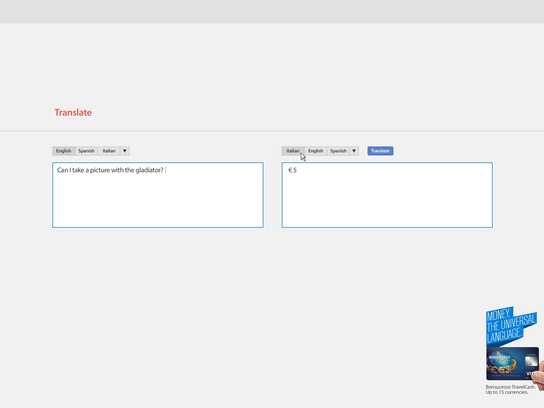Choose Spanish in the source language bar
544x408 pixels.
pyautogui.click(x=86, y=151)
